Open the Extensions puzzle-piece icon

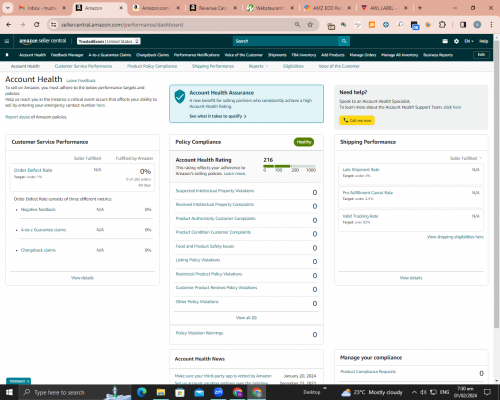pyautogui.click(x=442, y=25)
